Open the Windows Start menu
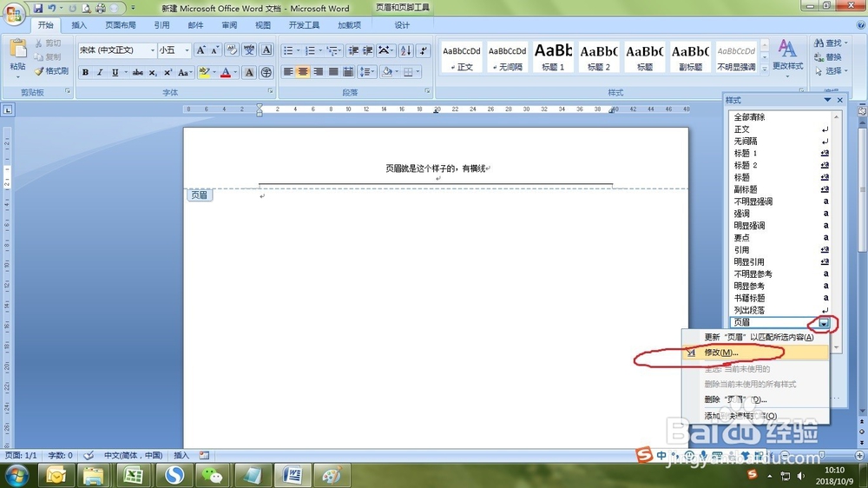868x488 pixels. point(16,475)
